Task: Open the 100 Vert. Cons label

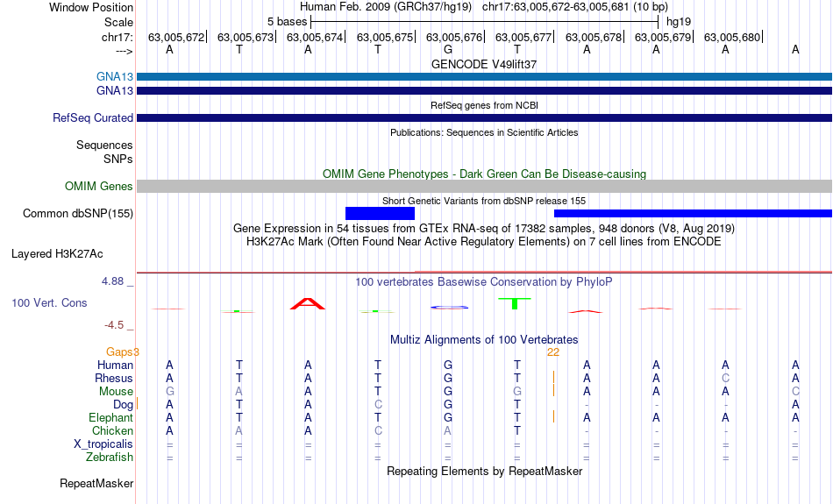Action: 49,302
